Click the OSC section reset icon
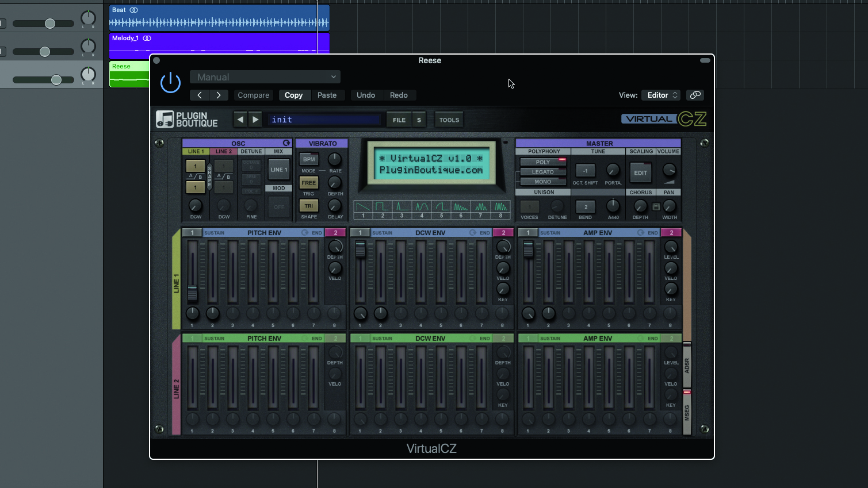The image size is (868, 488). click(x=286, y=143)
